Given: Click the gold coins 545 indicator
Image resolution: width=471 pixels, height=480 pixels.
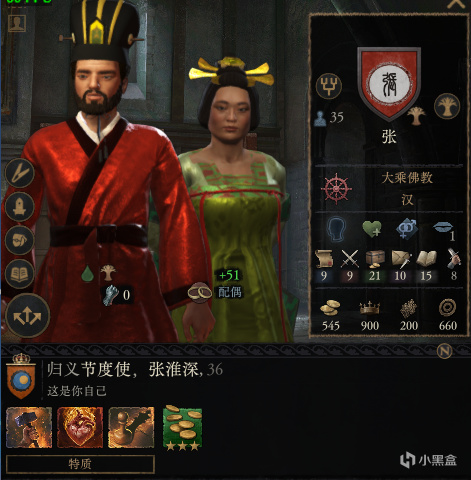Looking at the screenshot, I should [x=330, y=316].
